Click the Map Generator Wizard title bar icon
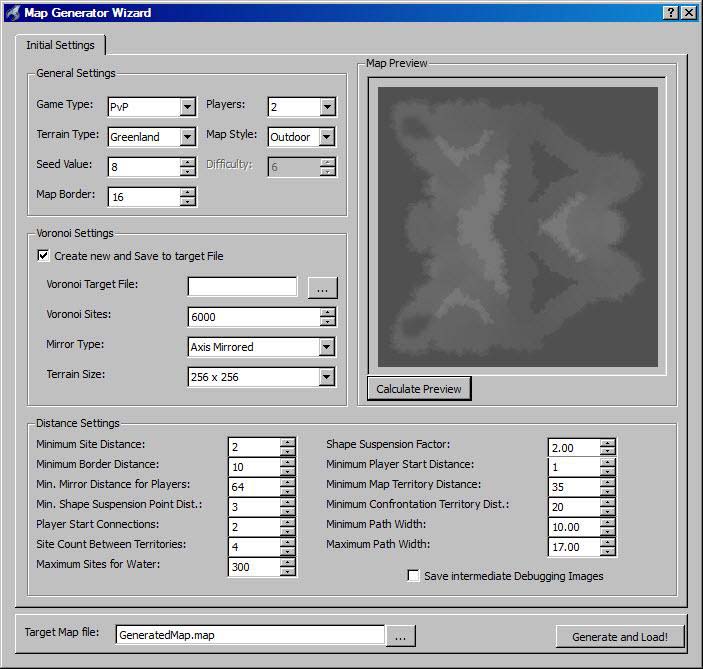The height and width of the screenshot is (669, 703). (x=12, y=12)
